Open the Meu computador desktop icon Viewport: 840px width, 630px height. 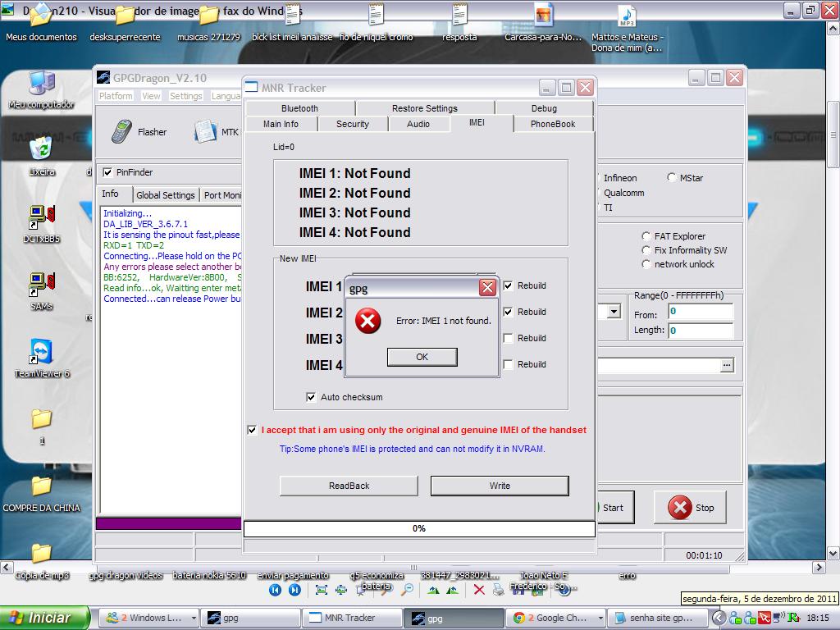click(x=41, y=83)
